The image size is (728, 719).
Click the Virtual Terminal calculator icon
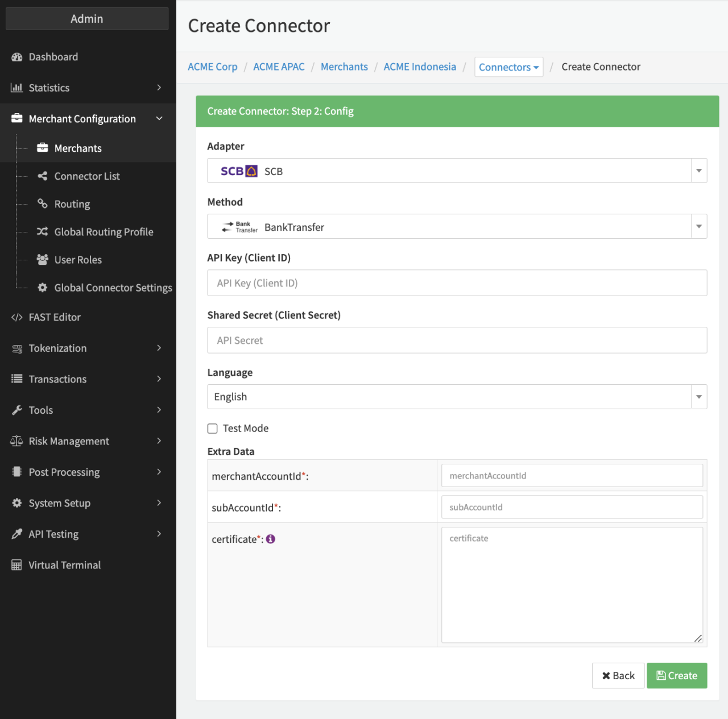[17, 565]
